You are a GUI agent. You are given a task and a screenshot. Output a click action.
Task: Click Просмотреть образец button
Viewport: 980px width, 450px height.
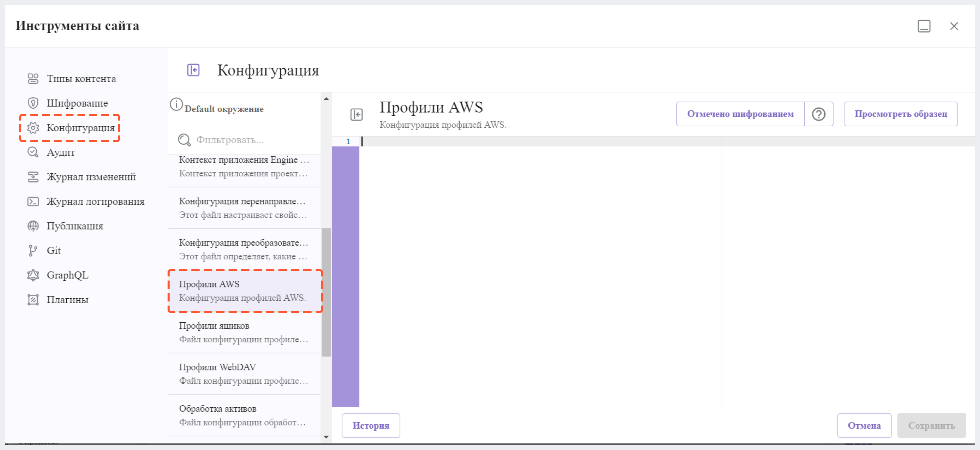tap(900, 114)
